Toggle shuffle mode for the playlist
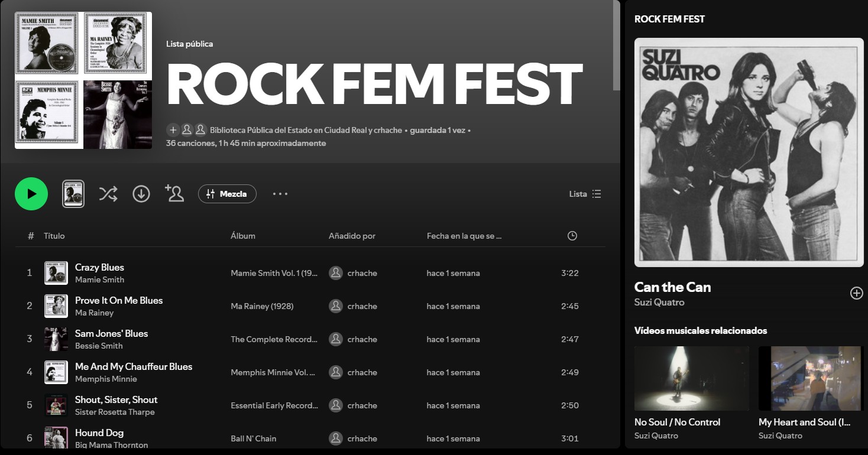 pos(108,194)
